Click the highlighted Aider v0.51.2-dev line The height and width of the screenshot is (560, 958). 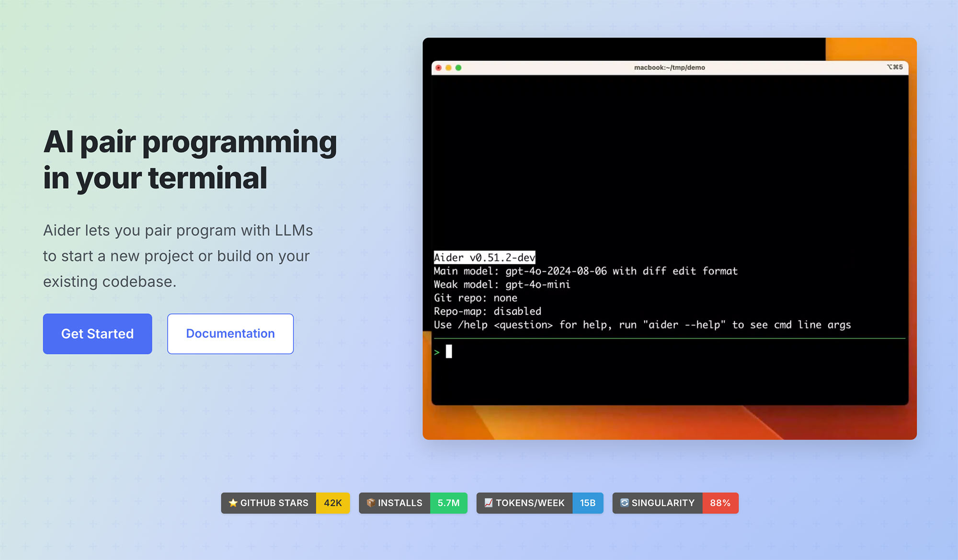(484, 257)
